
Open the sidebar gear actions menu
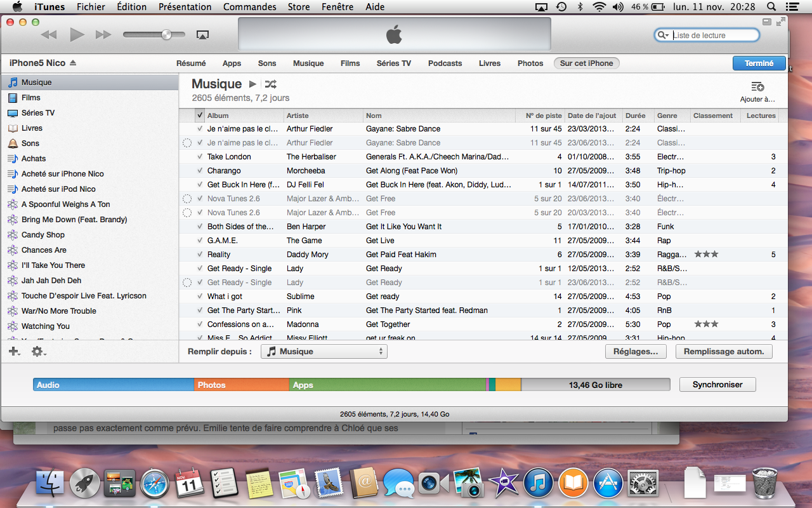(x=39, y=351)
